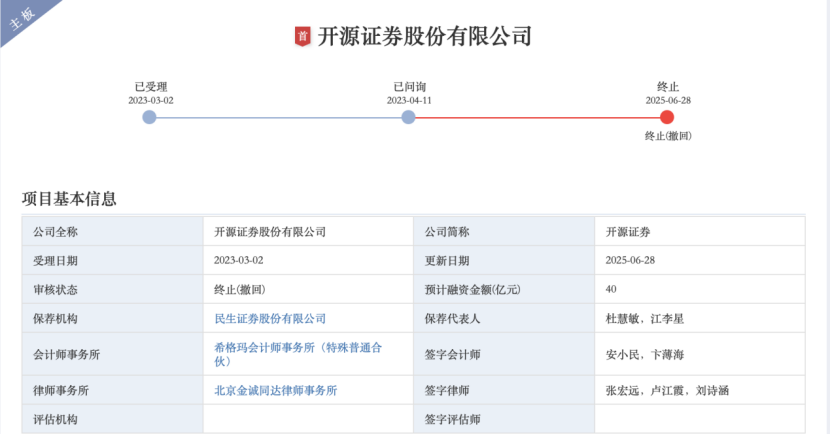This screenshot has width=831, height=435.
Task: Select the 开源证券股份有限公司 cell in 公司全称 row
Action: pyautogui.click(x=308, y=232)
